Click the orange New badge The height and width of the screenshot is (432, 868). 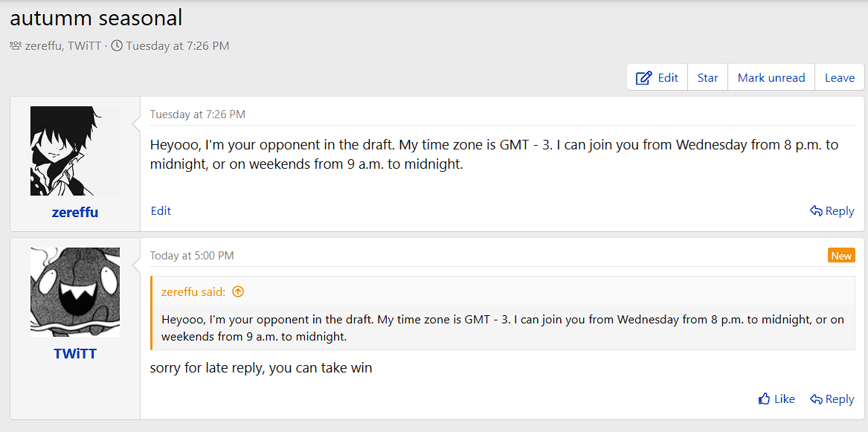point(841,256)
